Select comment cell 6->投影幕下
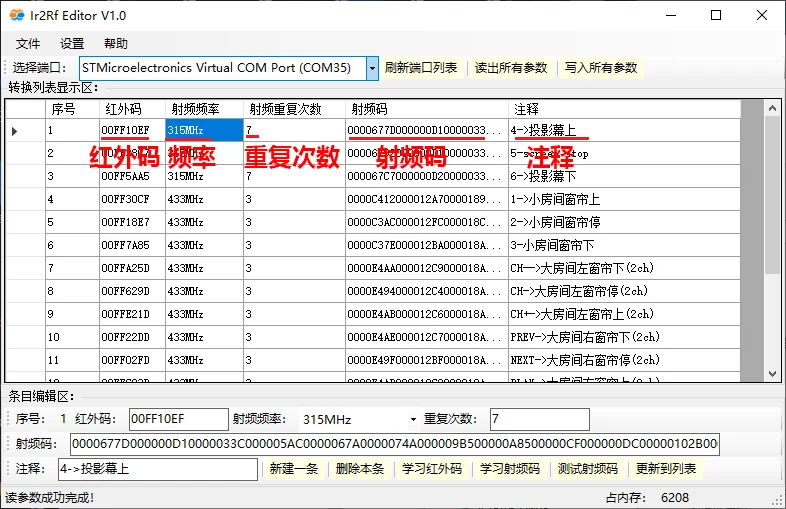Image resolution: width=786 pixels, height=509 pixels. 624,177
